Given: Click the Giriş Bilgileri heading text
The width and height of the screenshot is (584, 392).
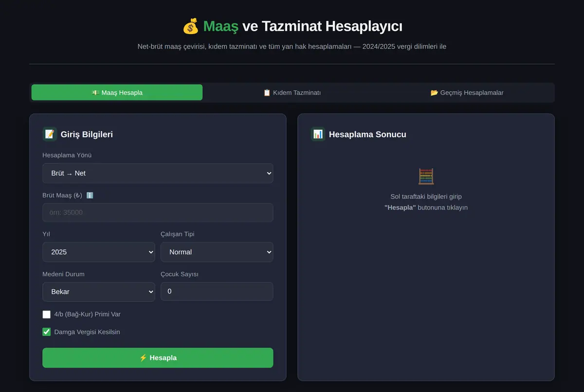Looking at the screenshot, I should [87, 134].
